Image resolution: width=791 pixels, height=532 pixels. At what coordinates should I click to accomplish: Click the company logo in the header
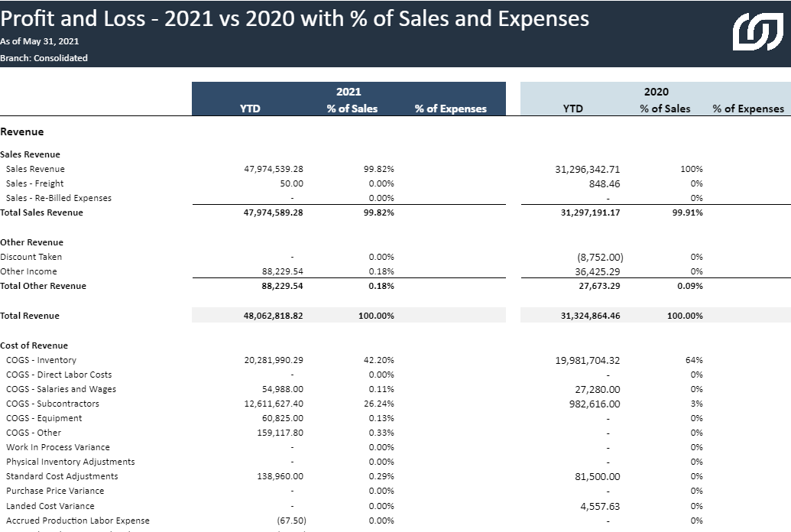757,34
